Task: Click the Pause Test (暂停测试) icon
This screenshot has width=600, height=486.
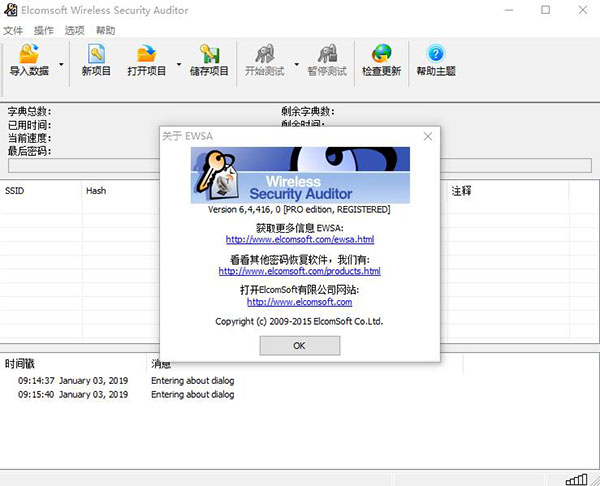Action: coord(328,53)
